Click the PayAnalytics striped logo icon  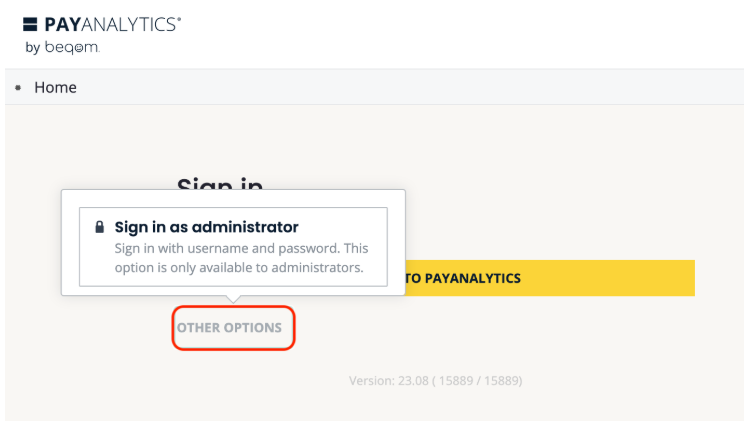coord(30,24)
